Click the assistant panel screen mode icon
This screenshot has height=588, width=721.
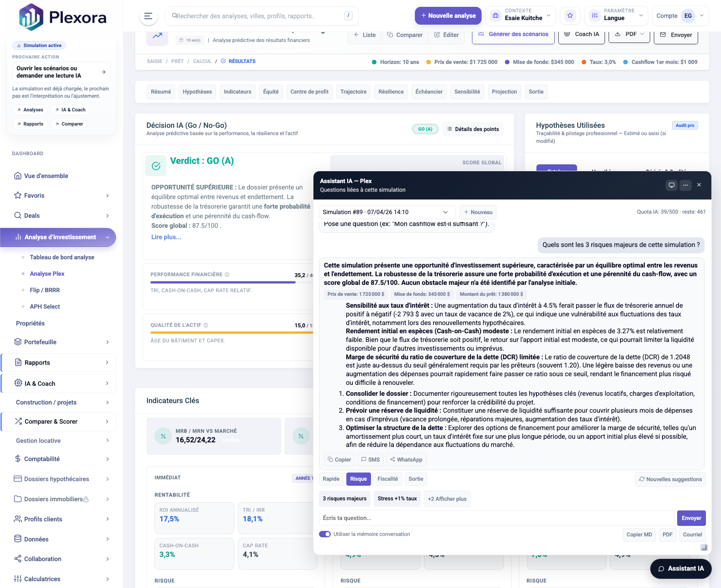click(671, 185)
